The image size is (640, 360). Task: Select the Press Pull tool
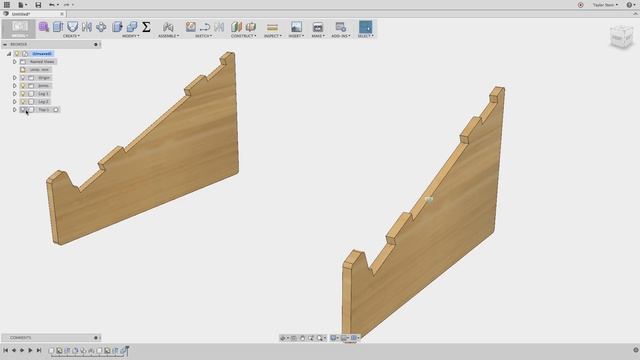tap(118, 27)
